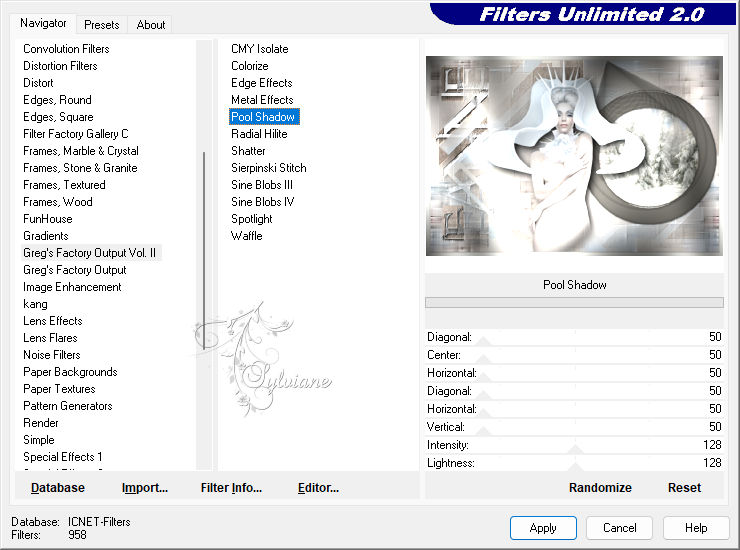740x550 pixels.
Task: Select the Simple category
Action: [x=39, y=440]
